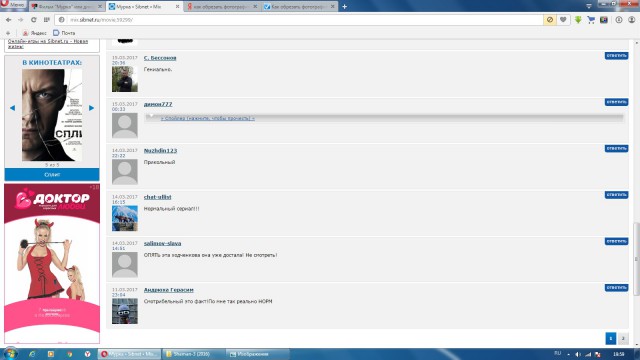Open the green download arrow extension

(x=578, y=20)
